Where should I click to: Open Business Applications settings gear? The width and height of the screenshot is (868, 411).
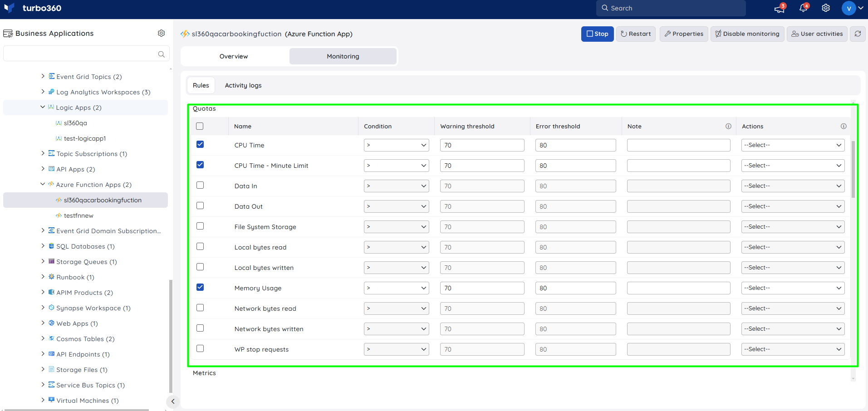[x=161, y=33]
